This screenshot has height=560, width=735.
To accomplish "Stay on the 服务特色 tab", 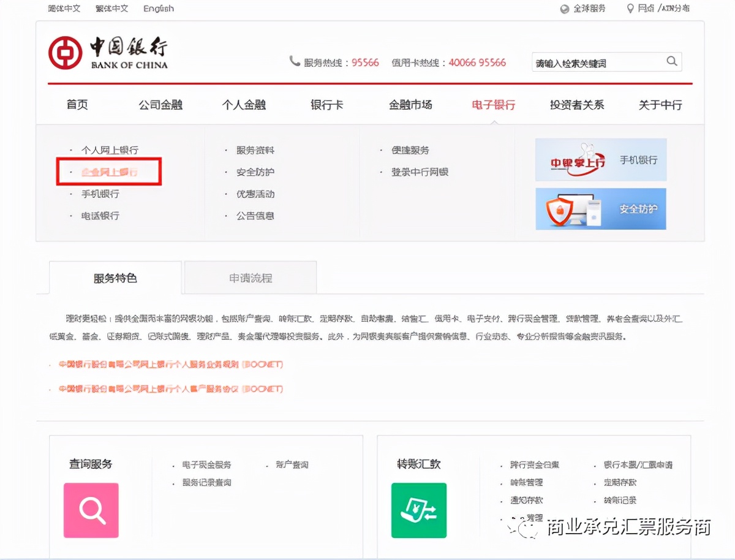I will point(116,278).
